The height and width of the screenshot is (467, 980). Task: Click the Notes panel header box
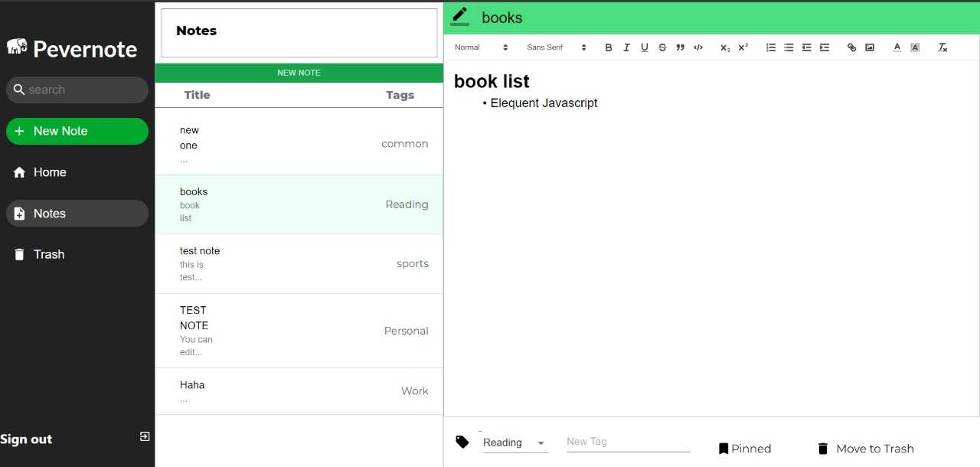tap(299, 33)
